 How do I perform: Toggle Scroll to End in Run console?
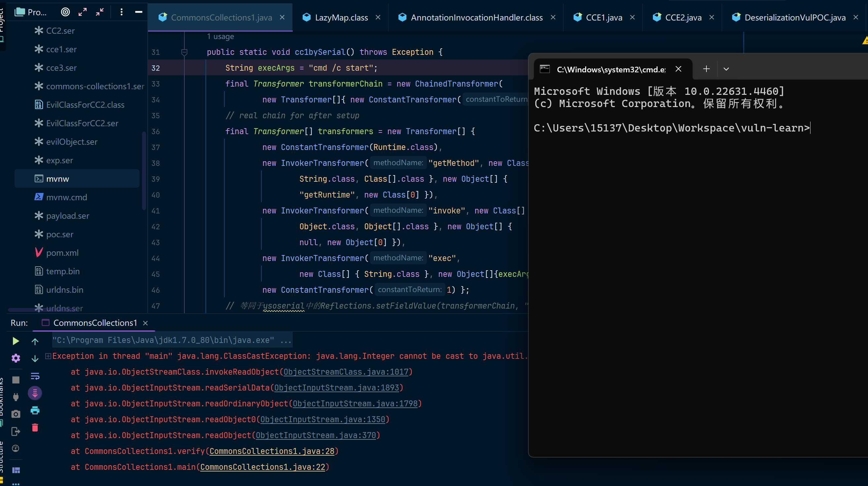click(x=35, y=393)
